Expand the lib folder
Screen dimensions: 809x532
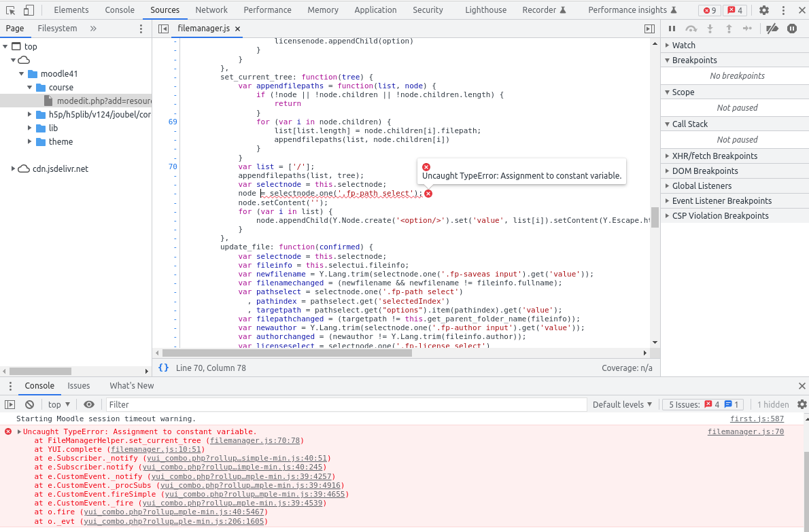pos(30,128)
